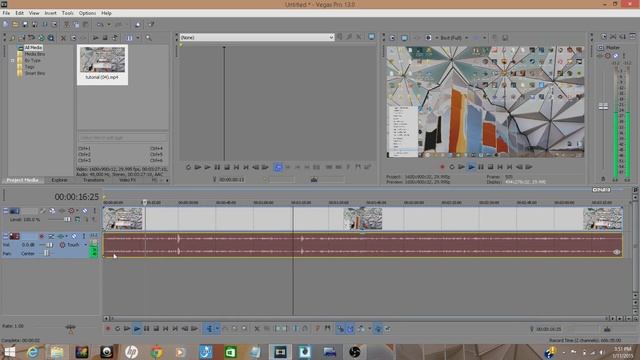
Task: Switch to the Explorer tab
Action: coord(60,180)
